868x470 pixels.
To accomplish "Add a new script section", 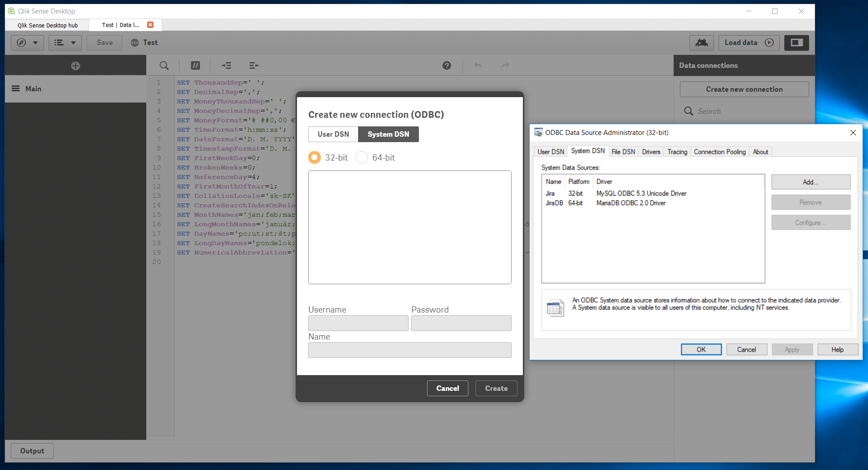I will click(x=76, y=66).
